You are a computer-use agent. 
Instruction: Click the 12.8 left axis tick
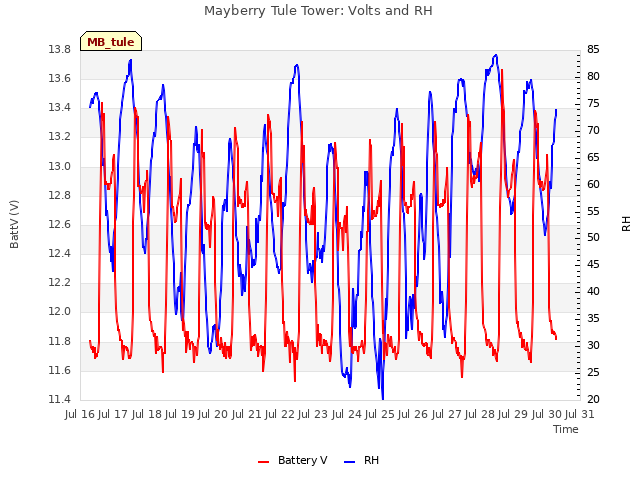(59, 195)
